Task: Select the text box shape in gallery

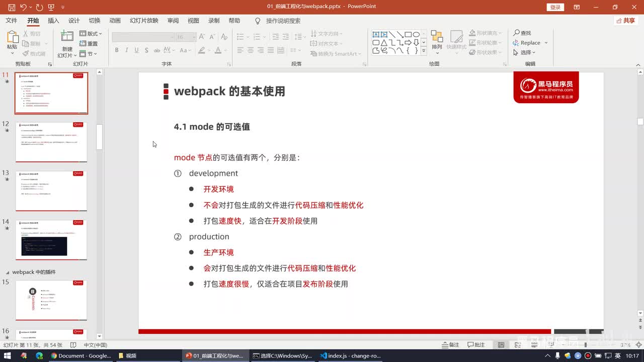Action: pos(376,34)
